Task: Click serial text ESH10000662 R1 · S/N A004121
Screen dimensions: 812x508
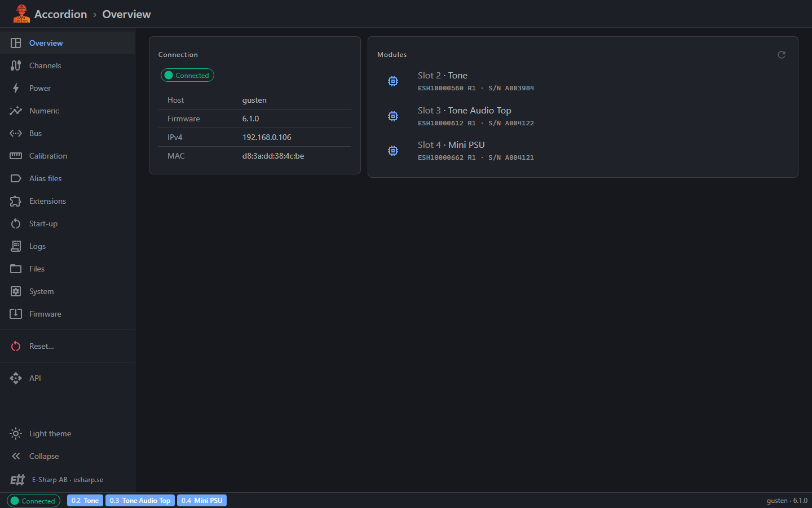Action: (x=476, y=157)
